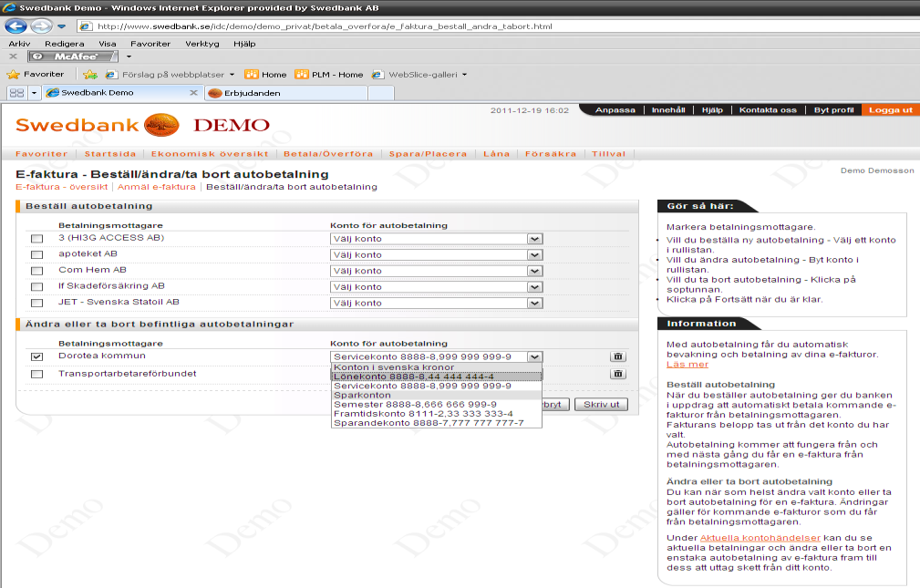This screenshot has width=920, height=588.
Task: Click the Skriv ut button
Action: (x=602, y=405)
